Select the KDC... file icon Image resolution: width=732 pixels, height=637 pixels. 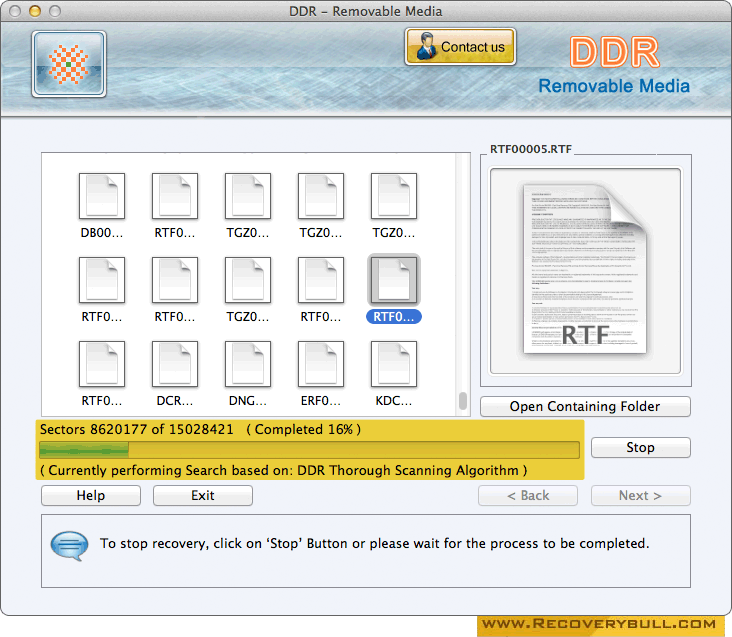point(394,364)
